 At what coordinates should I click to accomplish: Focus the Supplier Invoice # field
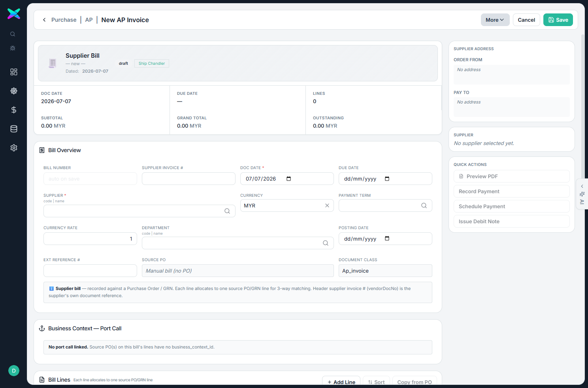click(188, 179)
